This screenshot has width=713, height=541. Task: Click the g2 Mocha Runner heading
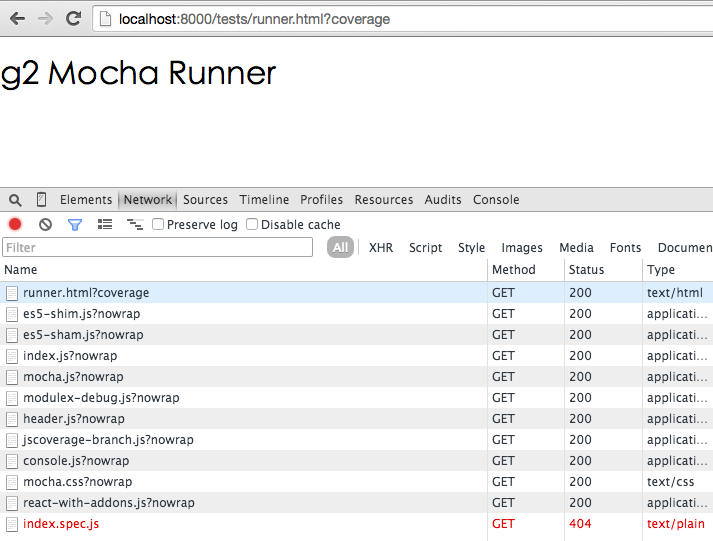click(x=138, y=74)
